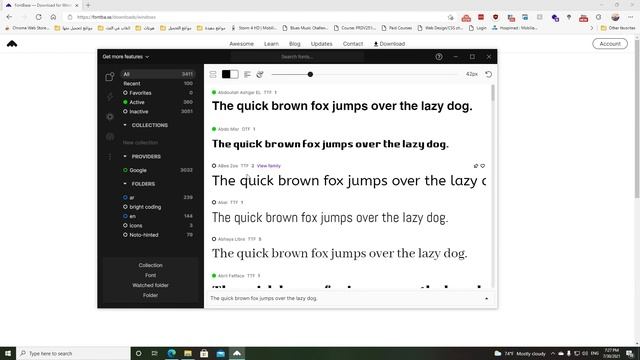
Task: Go to browser home page icon
Action: (x=53, y=17)
